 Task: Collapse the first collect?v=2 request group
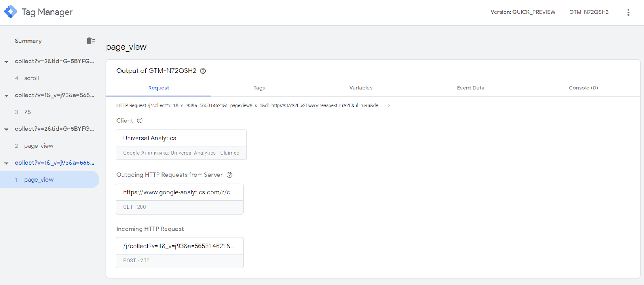coord(6,62)
